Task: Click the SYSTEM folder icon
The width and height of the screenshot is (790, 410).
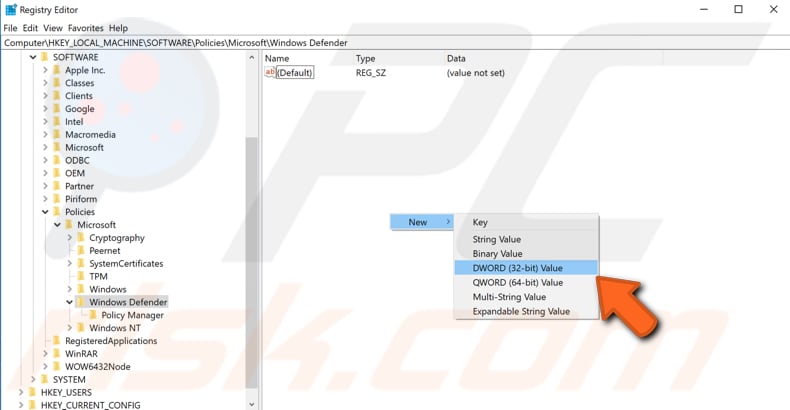Action: pos(44,379)
